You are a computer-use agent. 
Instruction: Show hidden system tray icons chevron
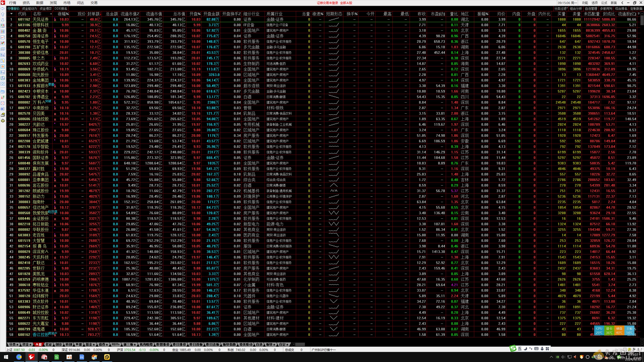[x=551, y=357]
